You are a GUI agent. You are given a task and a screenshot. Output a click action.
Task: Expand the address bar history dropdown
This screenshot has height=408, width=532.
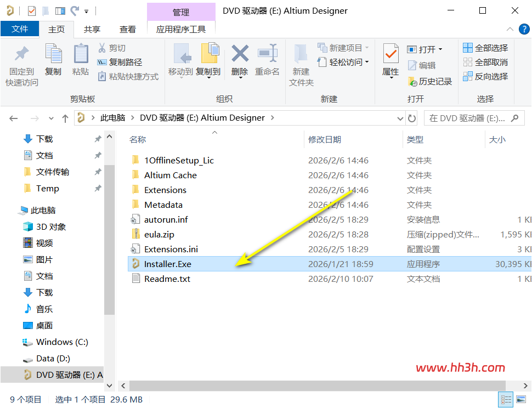(x=400, y=118)
